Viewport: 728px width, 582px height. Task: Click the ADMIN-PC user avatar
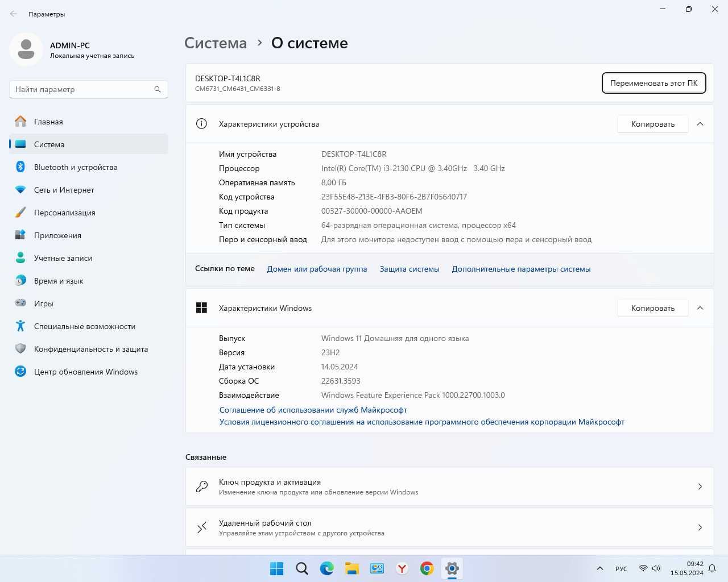coord(26,49)
